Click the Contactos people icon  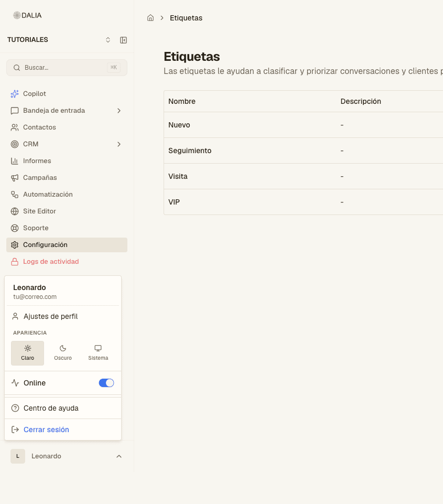(15, 127)
